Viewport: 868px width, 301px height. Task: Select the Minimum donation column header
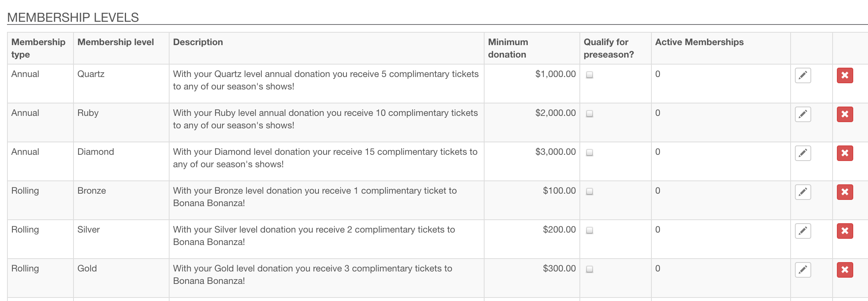point(508,48)
